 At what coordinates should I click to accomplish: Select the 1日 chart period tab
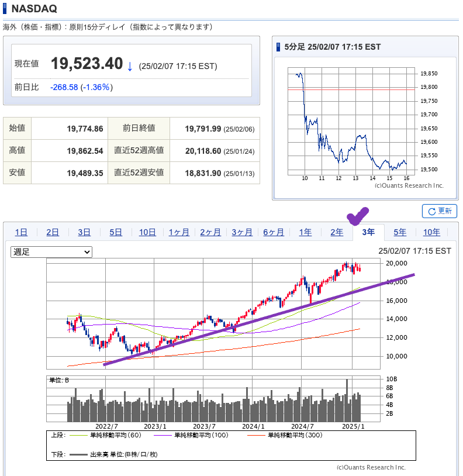coord(21,232)
